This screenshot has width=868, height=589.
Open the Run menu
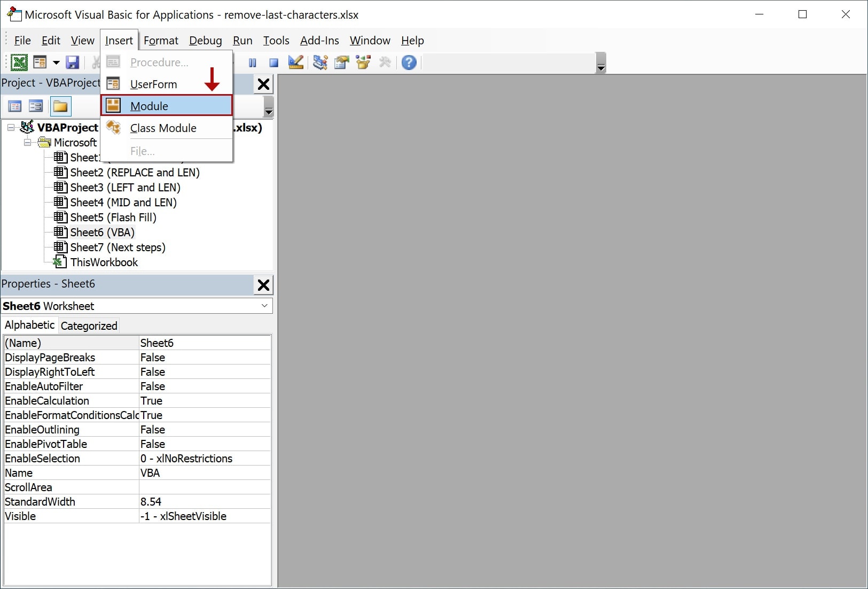[x=243, y=41]
